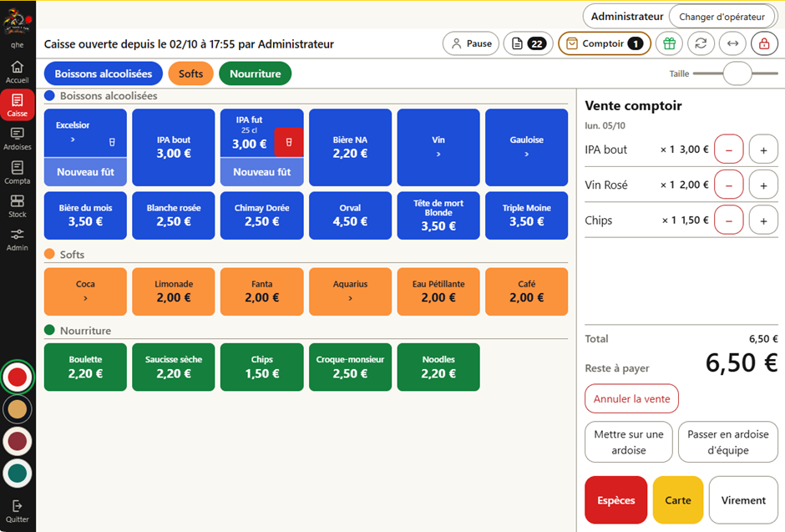
Task: Pay by Virement transfer
Action: (x=743, y=500)
